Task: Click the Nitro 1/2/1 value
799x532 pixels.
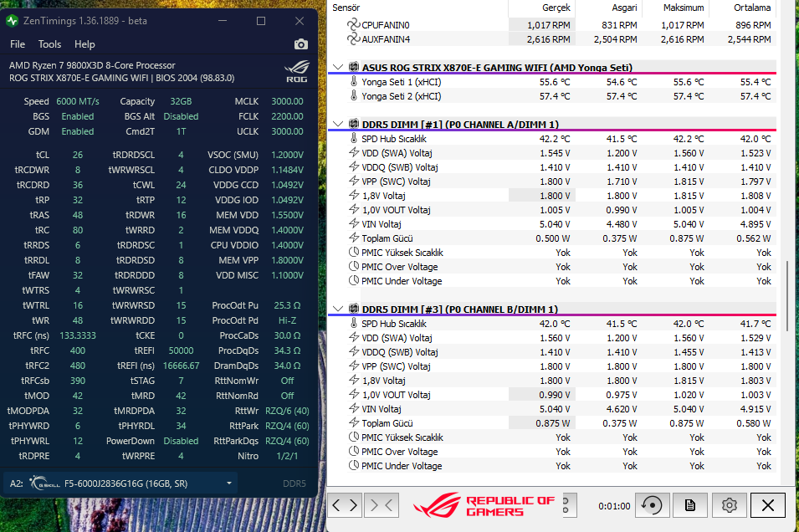Action: coord(287,456)
